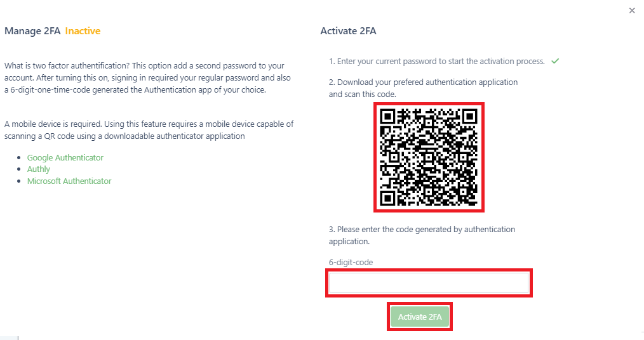Open the Microsoft Authenticator link
The width and height of the screenshot is (644, 340).
pyautogui.click(x=69, y=181)
